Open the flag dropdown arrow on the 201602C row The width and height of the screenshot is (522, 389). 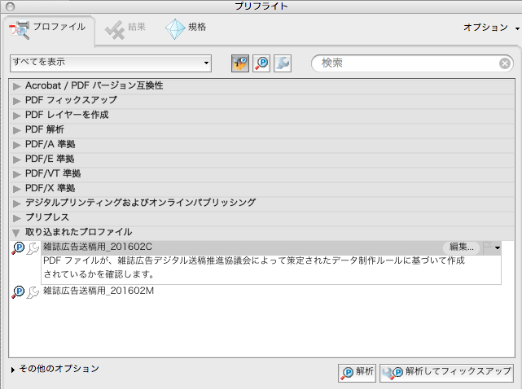click(497, 248)
